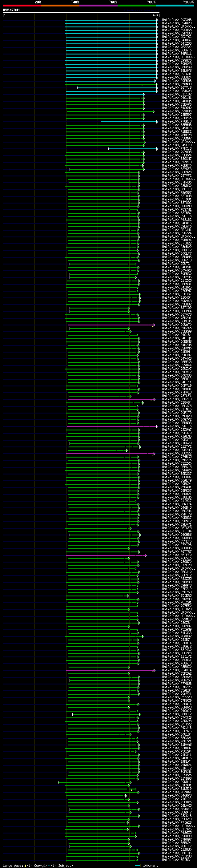Select hit UniRef100_B3EKV4
The image size is (197, 868).
click(x=177, y=155)
